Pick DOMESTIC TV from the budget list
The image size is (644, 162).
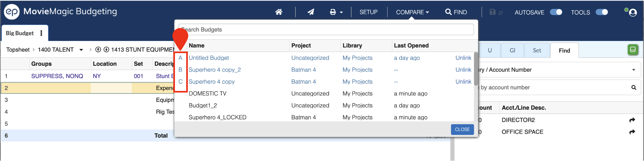click(207, 94)
